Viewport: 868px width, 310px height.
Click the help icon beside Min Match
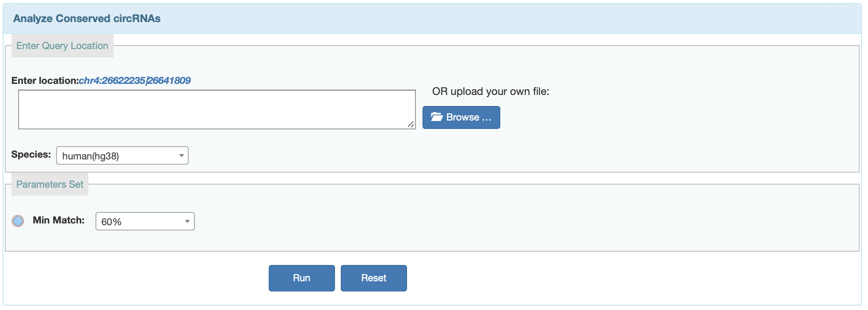pyautogui.click(x=18, y=221)
